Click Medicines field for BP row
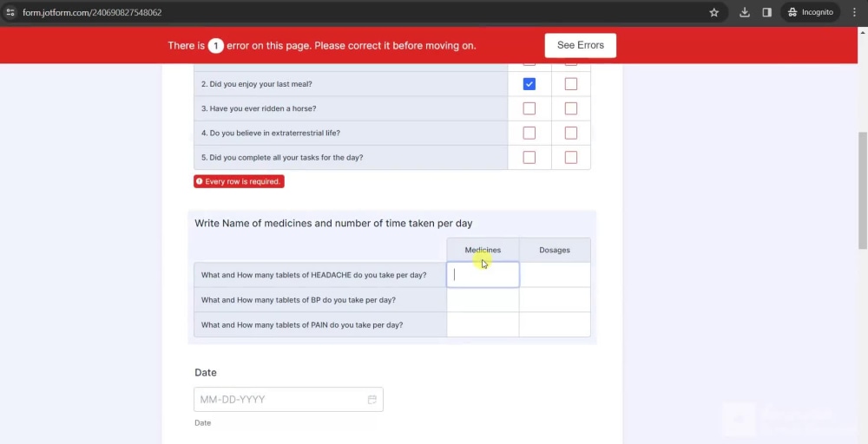Screen dimensions: 868x444 (483, 300)
